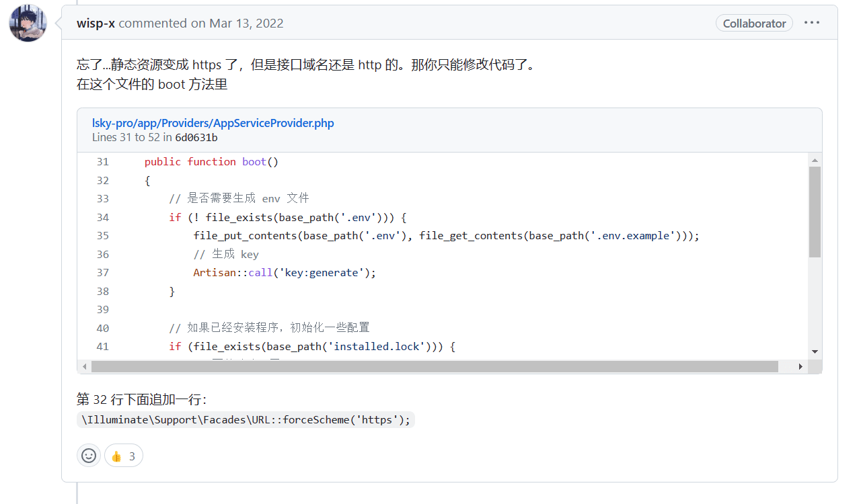Click wisp-x's profile avatar
This screenshot has height=504, width=861.
28,23
